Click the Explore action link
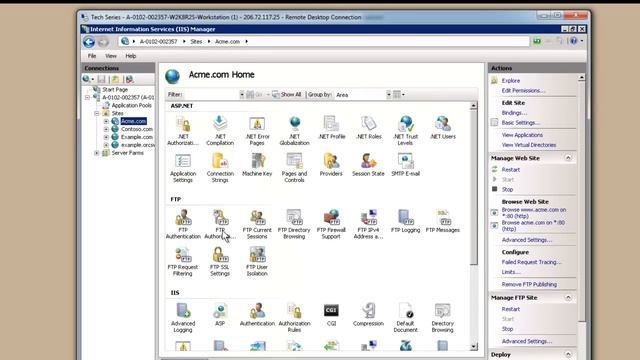The image size is (640, 360). 511,81
